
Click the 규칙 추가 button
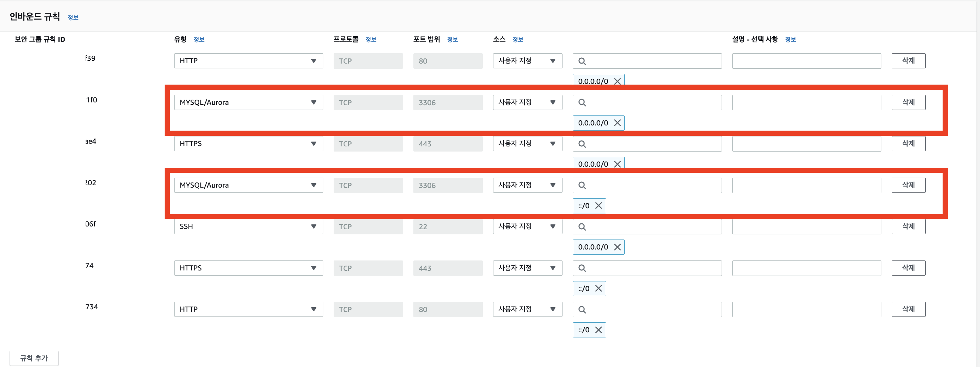34,358
